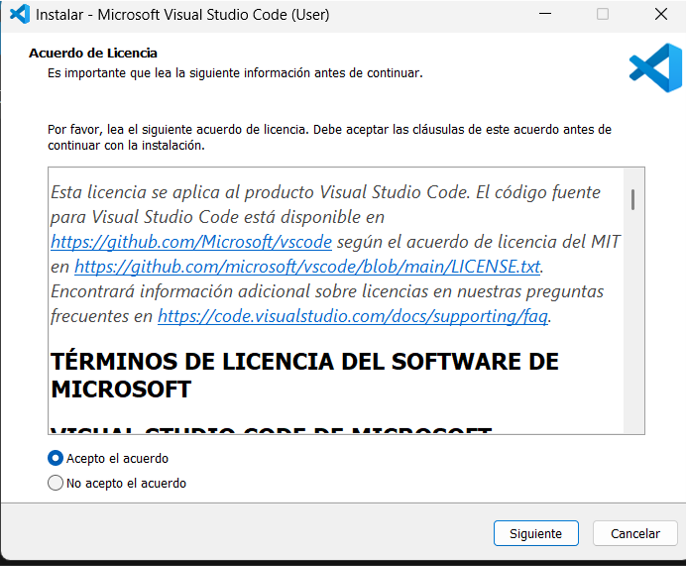Click the disabled maximize button

[602, 14]
